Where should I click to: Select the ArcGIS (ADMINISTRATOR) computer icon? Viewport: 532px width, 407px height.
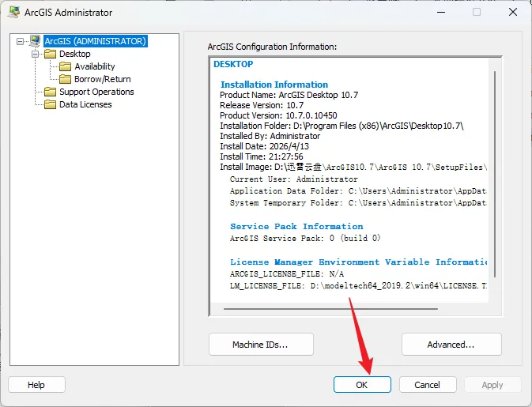point(35,41)
